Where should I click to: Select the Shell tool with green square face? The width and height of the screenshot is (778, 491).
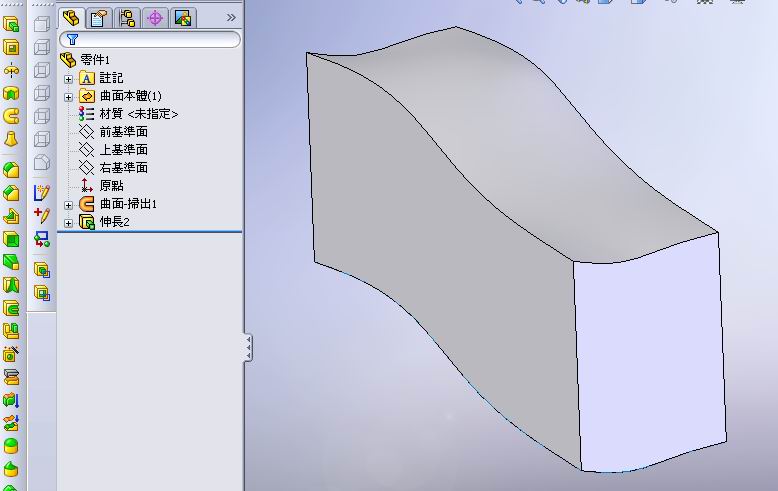(11, 239)
